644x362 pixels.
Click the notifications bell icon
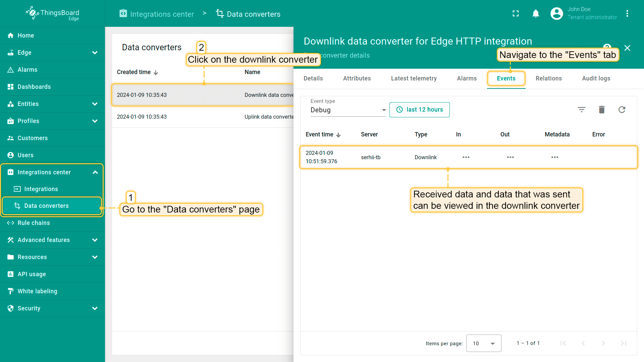tap(536, 13)
